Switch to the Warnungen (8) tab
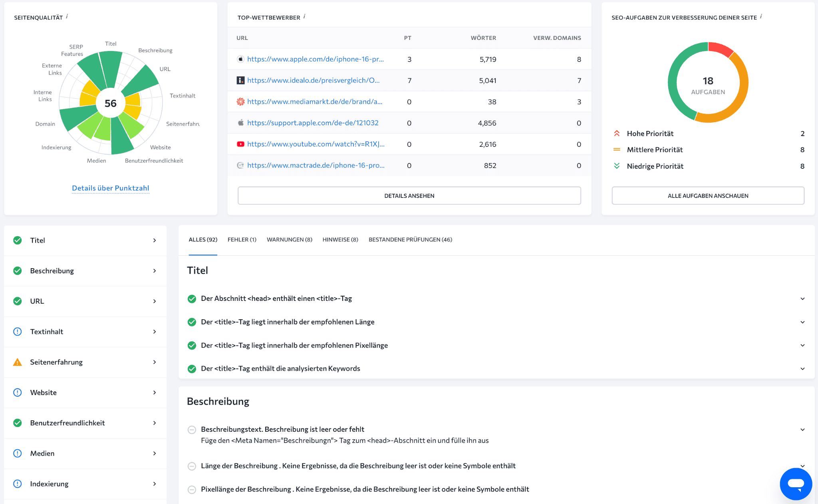 [x=290, y=239]
